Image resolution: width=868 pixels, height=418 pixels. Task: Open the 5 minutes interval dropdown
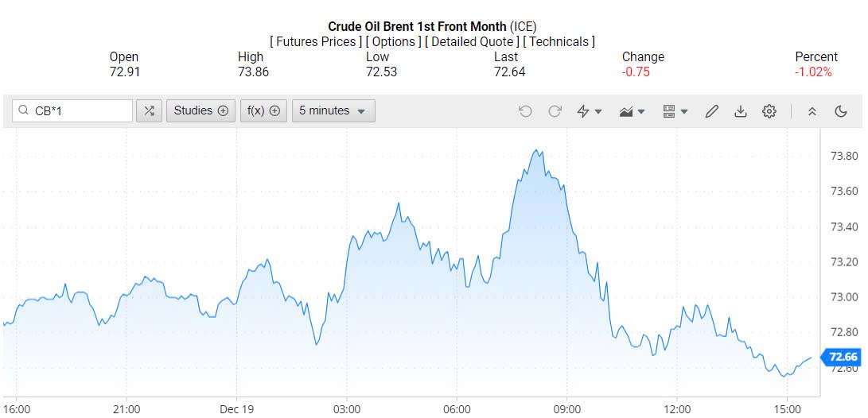[333, 111]
